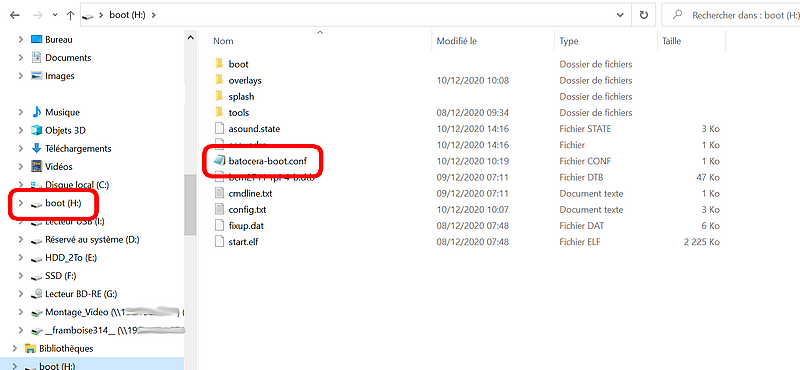
Task: Go forward with the right arrow button
Action: pyautogui.click(x=37, y=15)
